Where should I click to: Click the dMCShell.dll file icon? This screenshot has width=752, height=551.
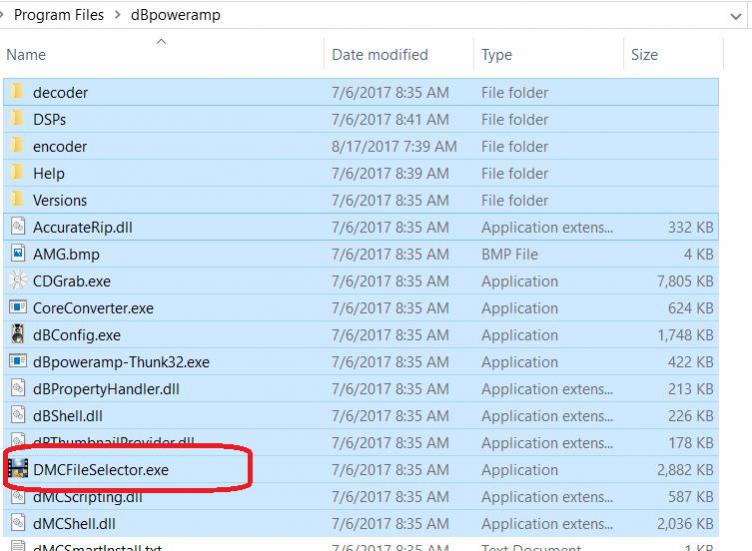(x=17, y=523)
